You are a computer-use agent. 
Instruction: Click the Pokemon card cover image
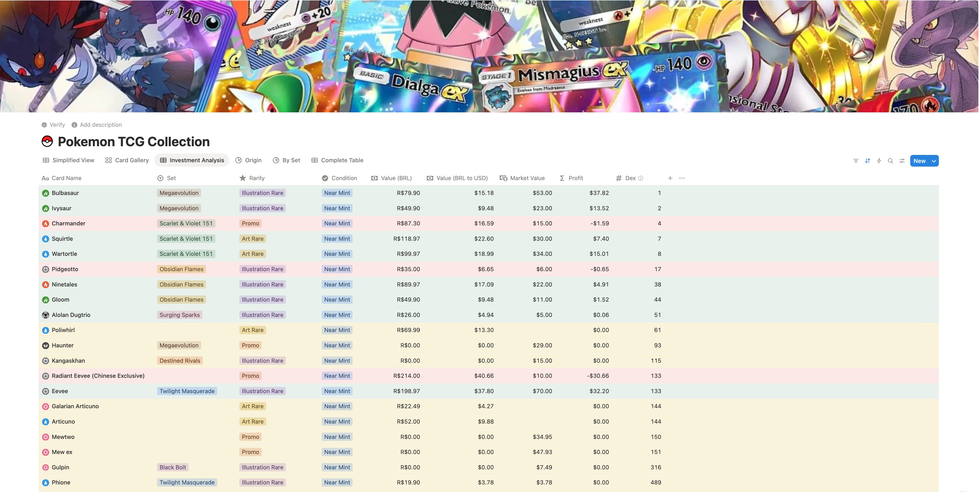489,56
